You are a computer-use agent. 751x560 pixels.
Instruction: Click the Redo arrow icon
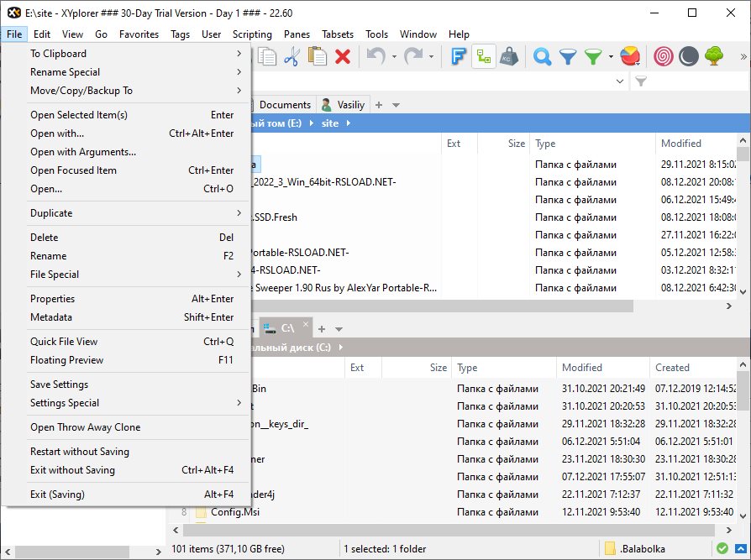[413, 56]
